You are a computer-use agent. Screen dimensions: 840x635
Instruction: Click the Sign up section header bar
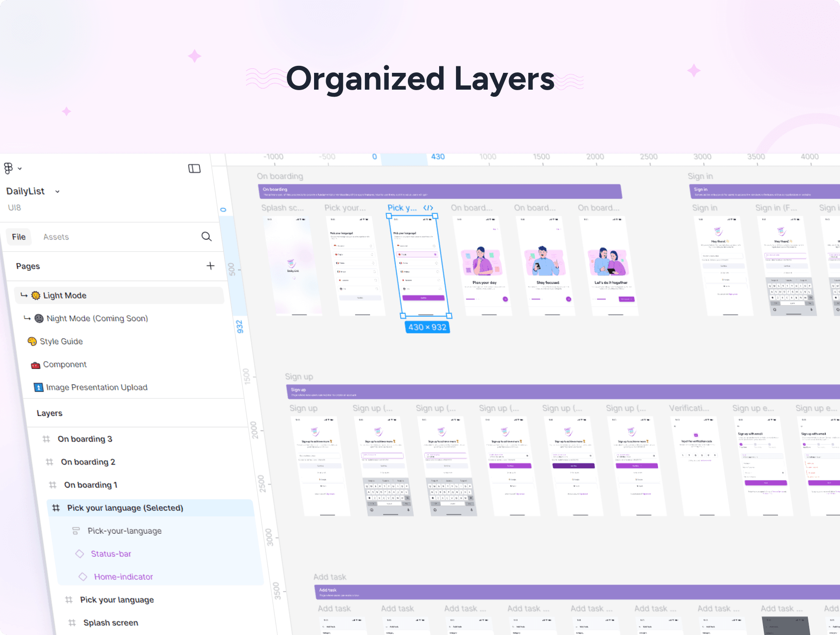coord(563,392)
